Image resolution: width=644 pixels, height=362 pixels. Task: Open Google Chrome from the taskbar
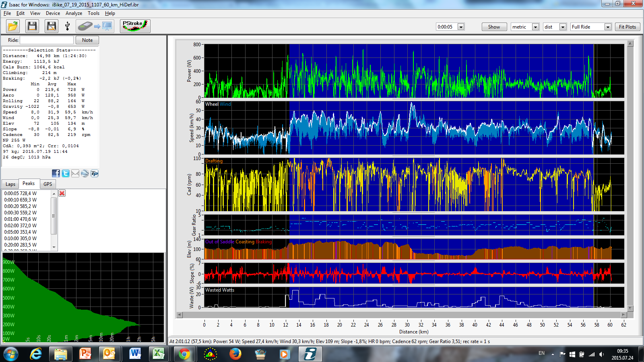click(x=184, y=354)
